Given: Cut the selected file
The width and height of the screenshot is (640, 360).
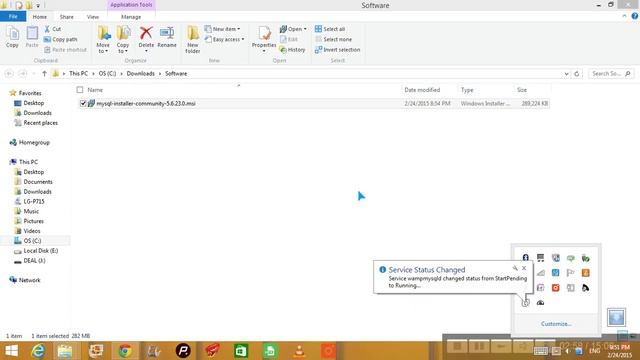Looking at the screenshot, I should coord(53,29).
